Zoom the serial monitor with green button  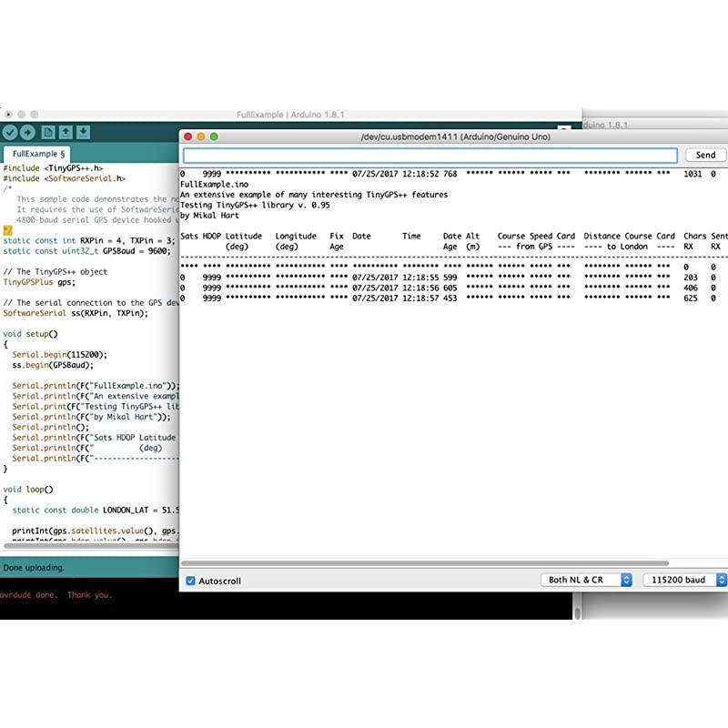[x=214, y=136]
